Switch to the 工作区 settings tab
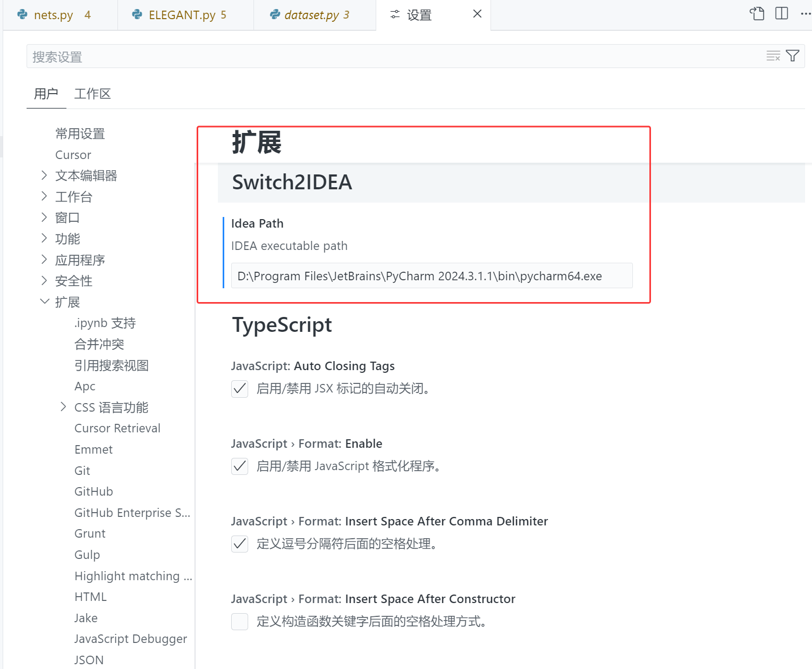The height and width of the screenshot is (669, 812). click(x=92, y=94)
